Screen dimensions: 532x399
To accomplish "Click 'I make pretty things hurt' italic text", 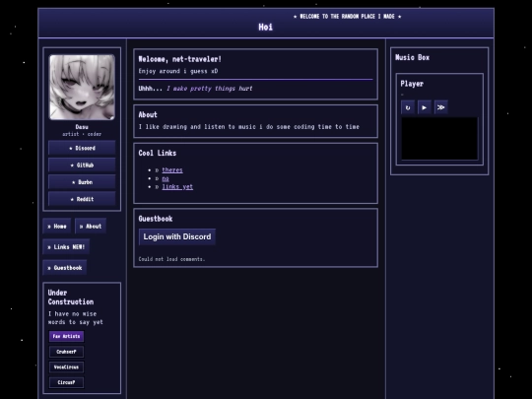I will pyautogui.click(x=209, y=89).
